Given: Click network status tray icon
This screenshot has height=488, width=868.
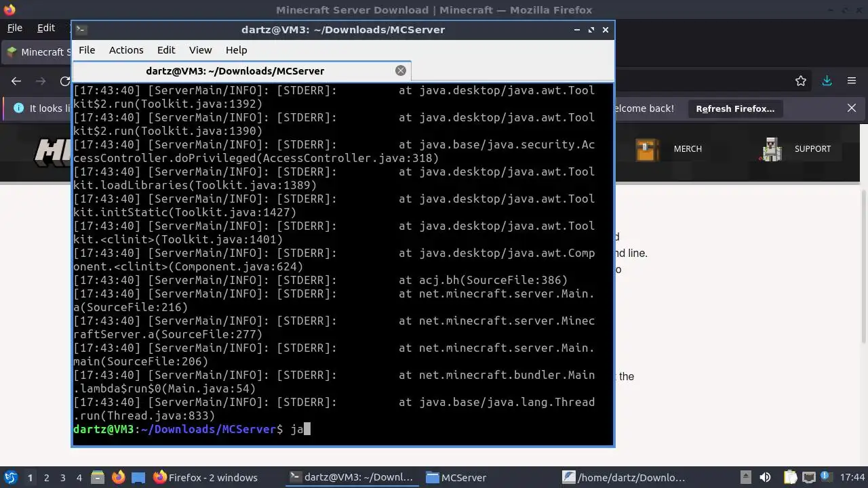Looking at the screenshot, I should pyautogui.click(x=809, y=477).
